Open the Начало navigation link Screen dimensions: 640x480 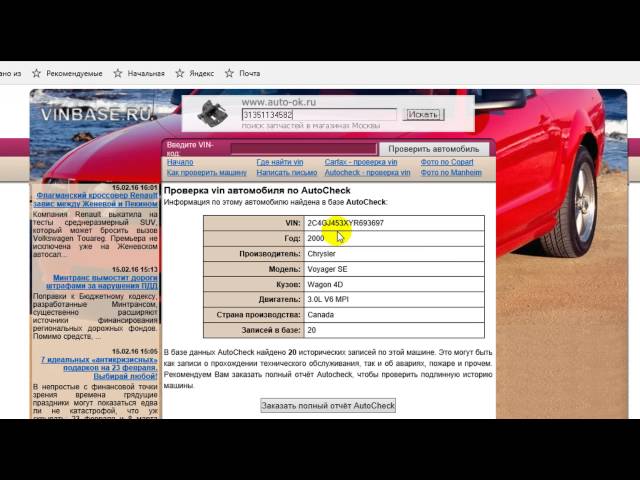pyautogui.click(x=180, y=162)
